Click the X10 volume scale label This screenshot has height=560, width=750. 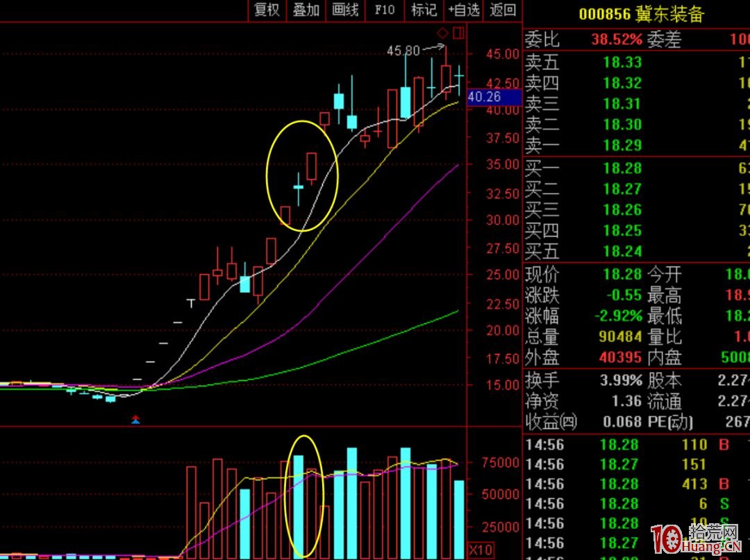(481, 549)
